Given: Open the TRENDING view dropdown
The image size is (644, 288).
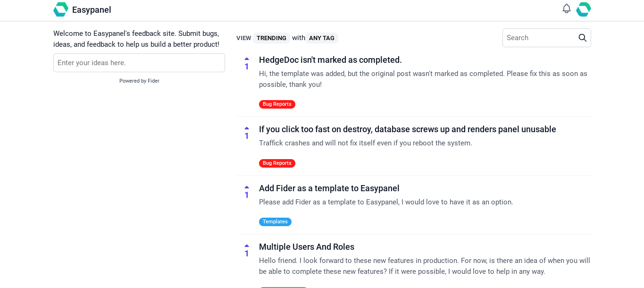Looking at the screenshot, I should [271, 38].
